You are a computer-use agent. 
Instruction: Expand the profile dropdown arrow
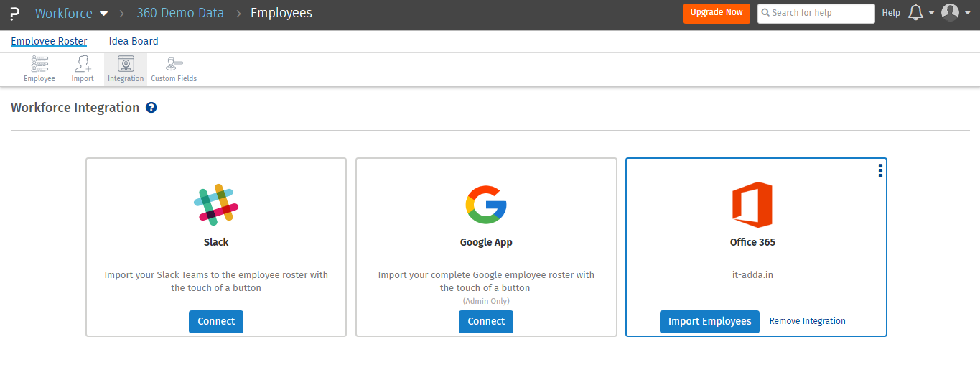click(967, 13)
